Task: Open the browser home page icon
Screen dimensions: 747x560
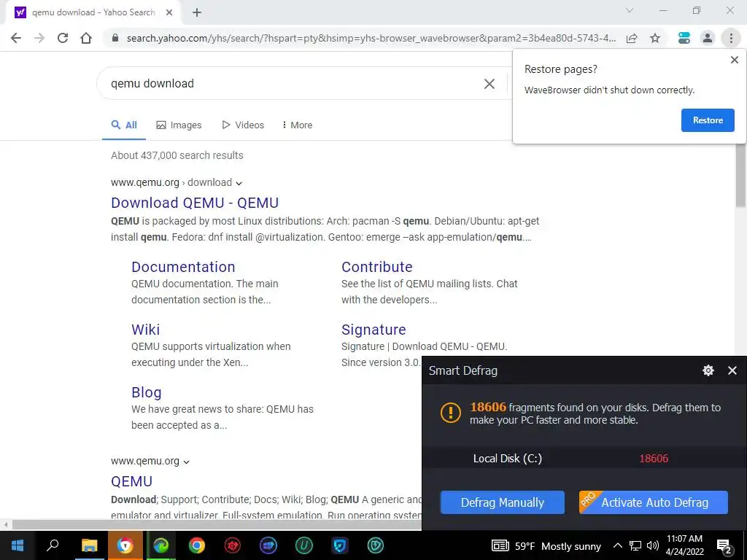Action: point(86,38)
